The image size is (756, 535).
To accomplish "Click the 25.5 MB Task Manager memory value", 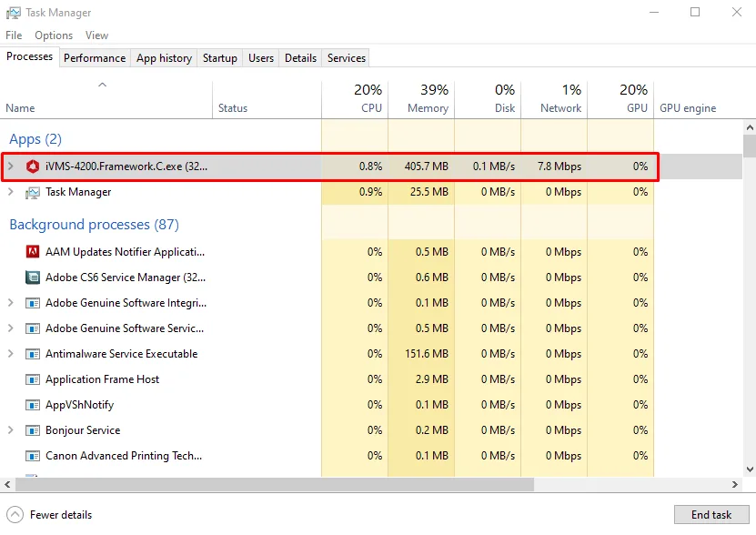I will tap(429, 192).
